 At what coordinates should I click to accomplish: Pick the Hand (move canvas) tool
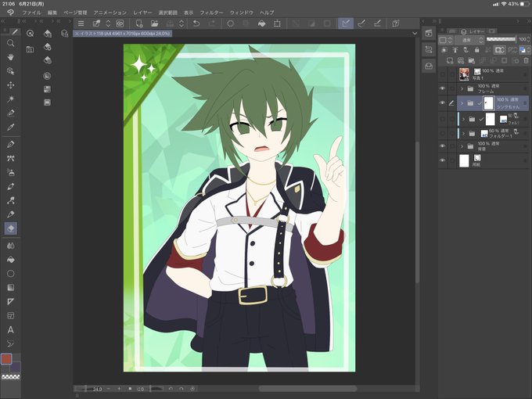point(10,57)
